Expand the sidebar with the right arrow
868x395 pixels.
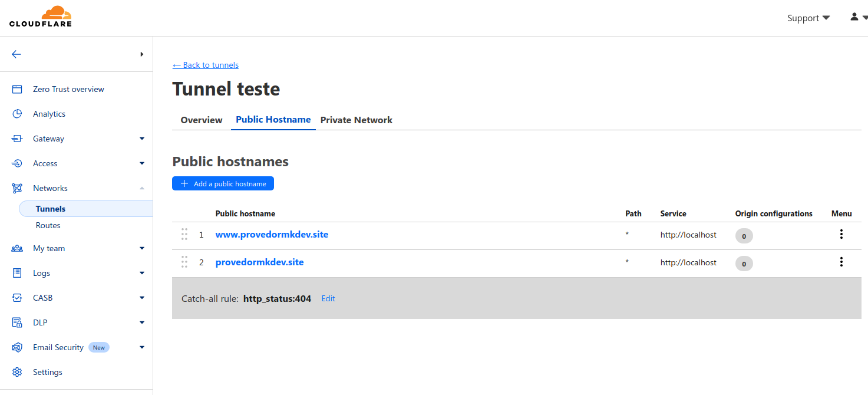141,54
